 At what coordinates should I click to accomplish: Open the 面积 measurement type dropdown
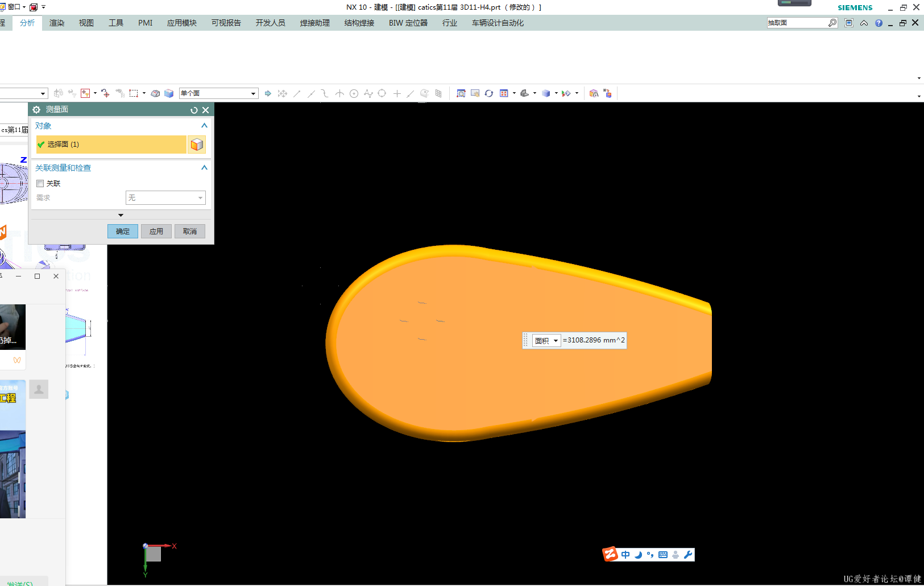point(547,341)
